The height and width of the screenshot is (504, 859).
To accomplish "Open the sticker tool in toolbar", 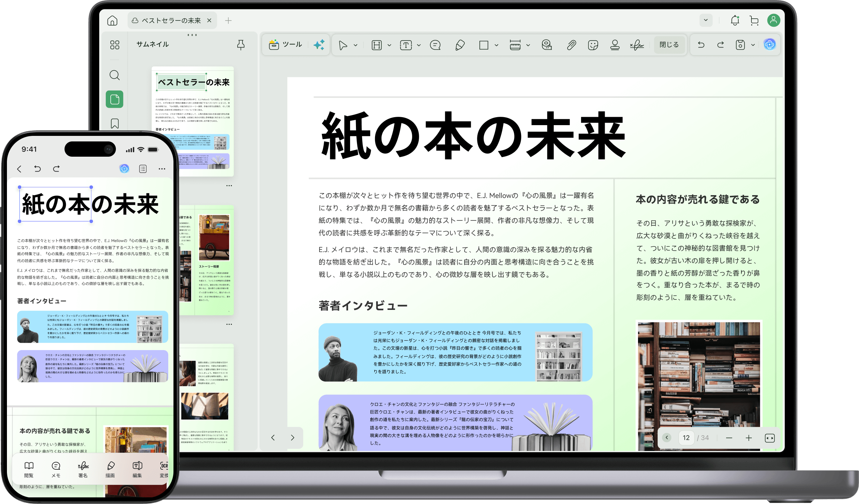I will click(x=593, y=45).
